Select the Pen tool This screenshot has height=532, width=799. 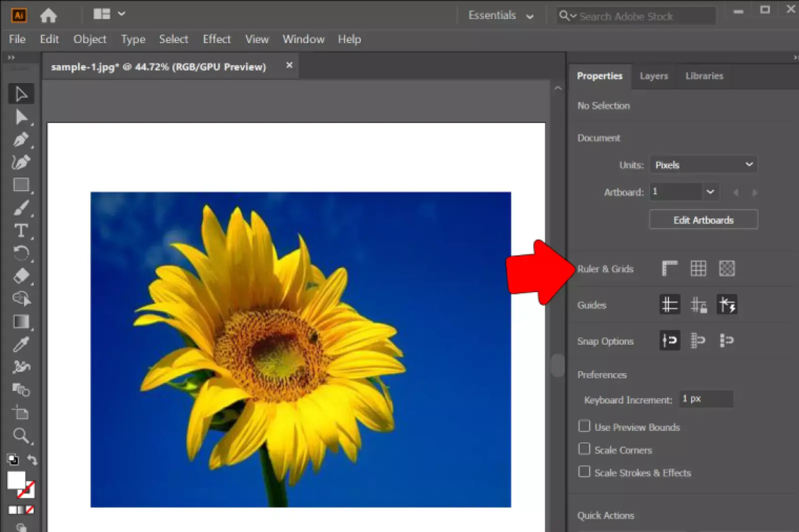coord(21,139)
